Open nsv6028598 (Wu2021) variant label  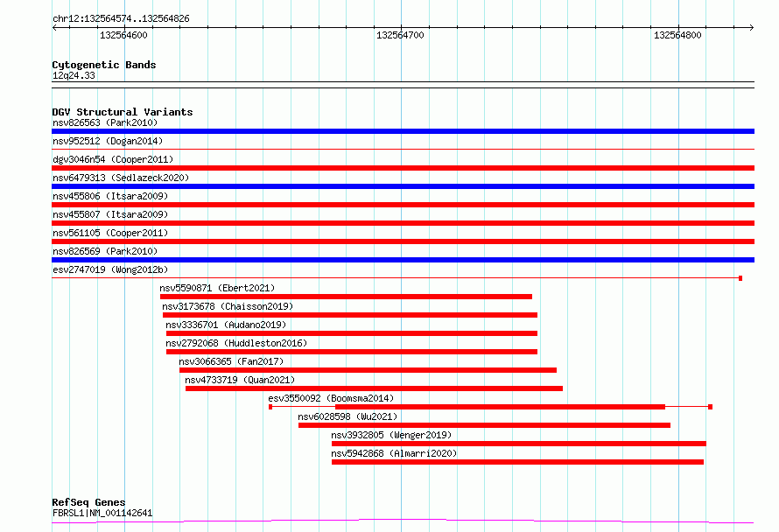[347, 416]
